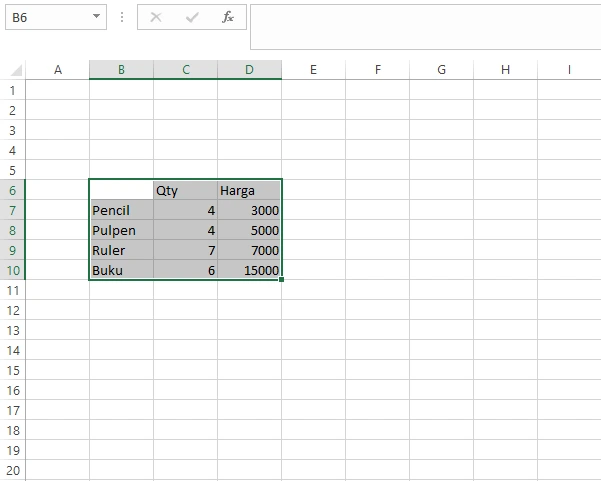Click the Qty value 4 for Pulpen
601x481 pixels.
point(186,230)
